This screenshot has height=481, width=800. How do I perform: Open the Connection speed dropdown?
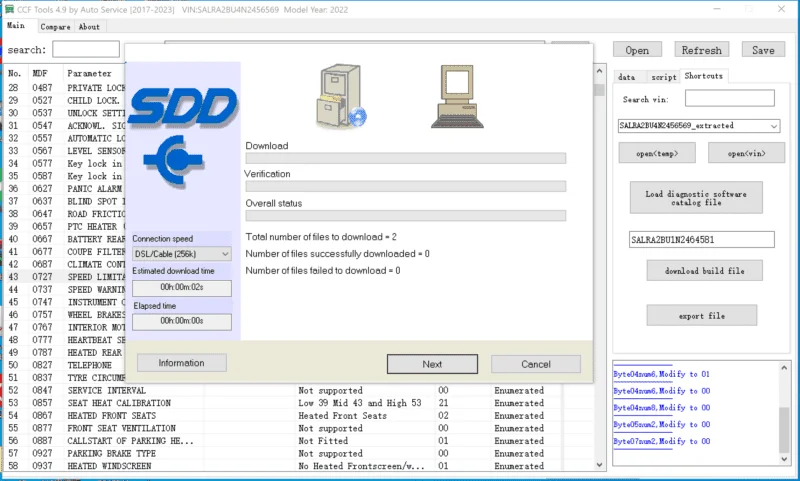click(x=182, y=254)
